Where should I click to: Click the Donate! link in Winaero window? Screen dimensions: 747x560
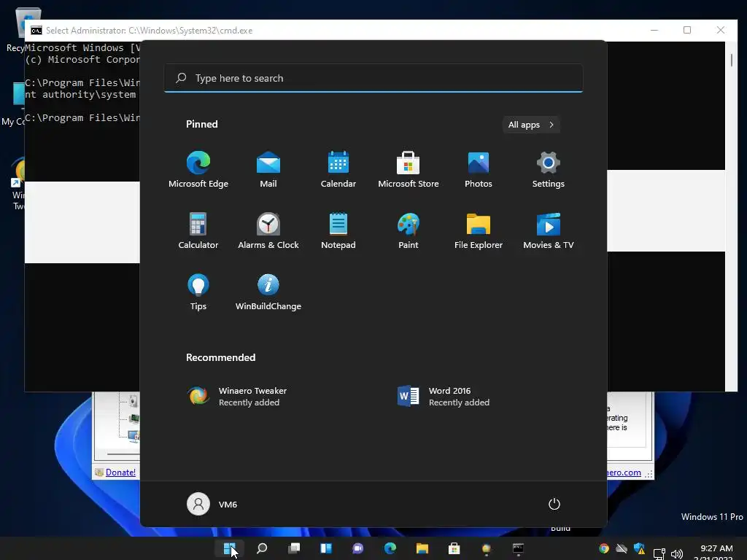click(x=120, y=472)
